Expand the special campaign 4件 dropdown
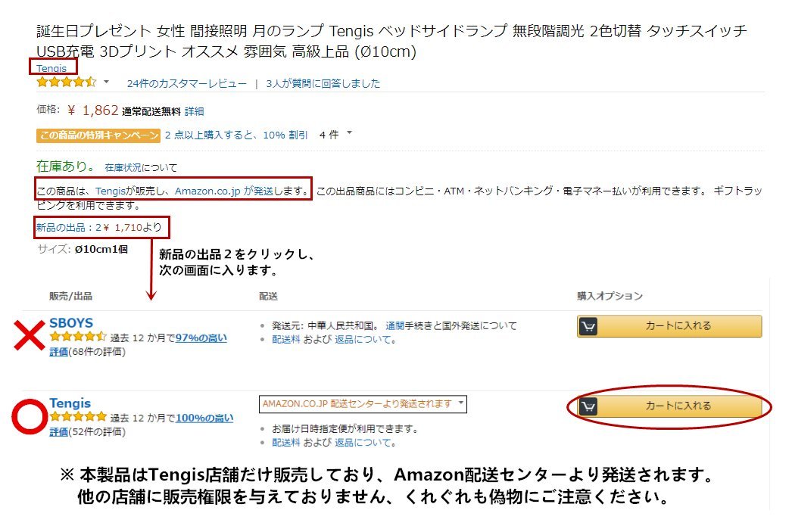Viewport: 792px width, 532px height. pyautogui.click(x=349, y=134)
